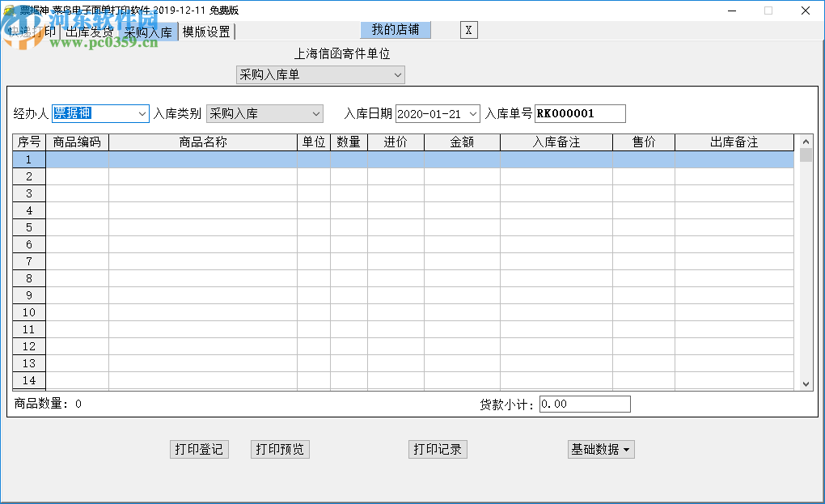Click the 货款小计 total amount field
Image resolution: width=825 pixels, height=504 pixels.
coord(585,404)
